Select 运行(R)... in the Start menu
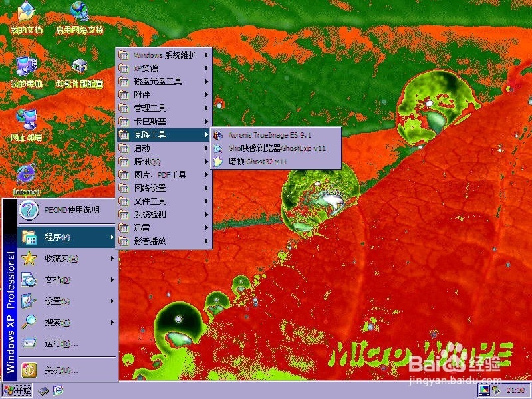 66,343
